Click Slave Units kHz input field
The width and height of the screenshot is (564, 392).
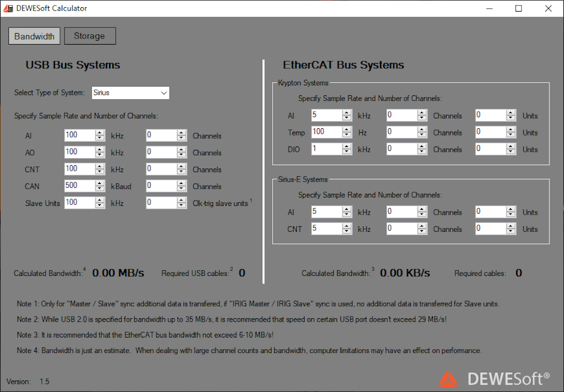[x=80, y=203]
